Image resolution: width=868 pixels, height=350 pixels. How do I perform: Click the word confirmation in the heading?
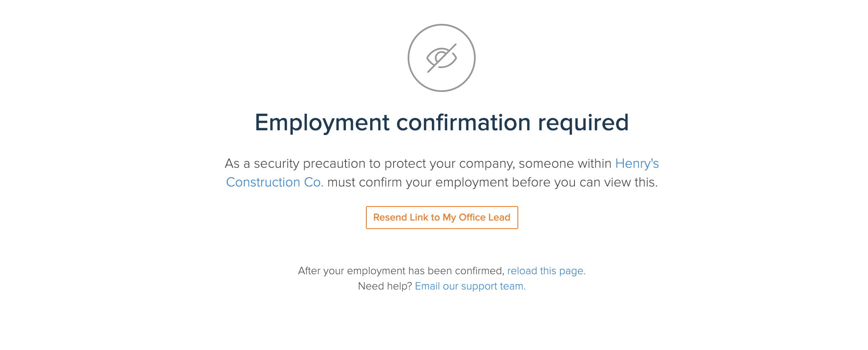coord(464,123)
